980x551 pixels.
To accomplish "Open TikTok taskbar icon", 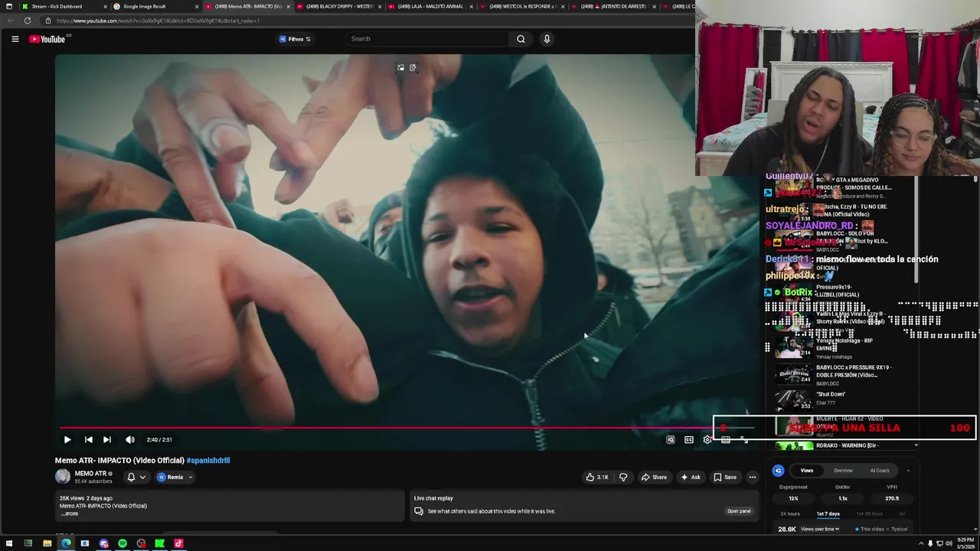I will [x=178, y=543].
